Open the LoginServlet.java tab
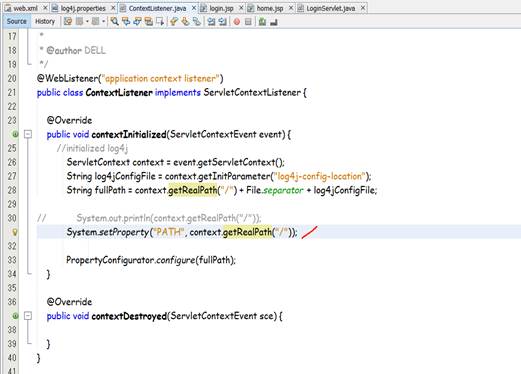Viewport: 521px width, 374px height. [x=330, y=8]
